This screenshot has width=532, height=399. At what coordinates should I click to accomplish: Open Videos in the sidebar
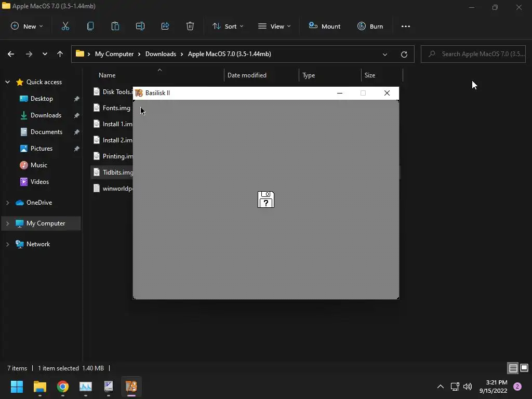pyautogui.click(x=39, y=182)
